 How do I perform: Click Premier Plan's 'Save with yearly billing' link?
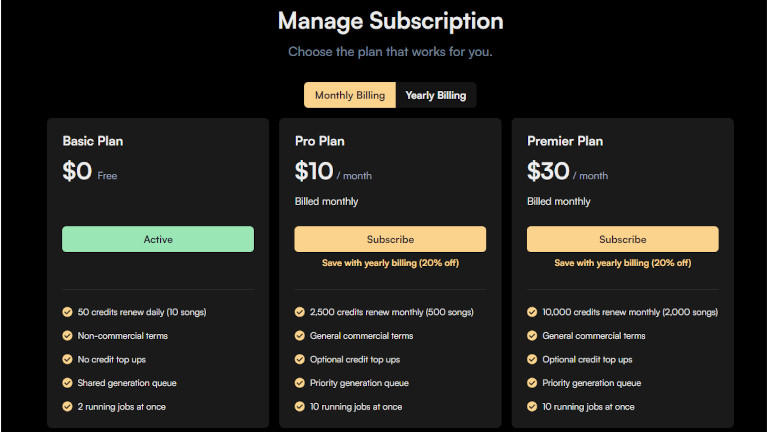(x=622, y=263)
